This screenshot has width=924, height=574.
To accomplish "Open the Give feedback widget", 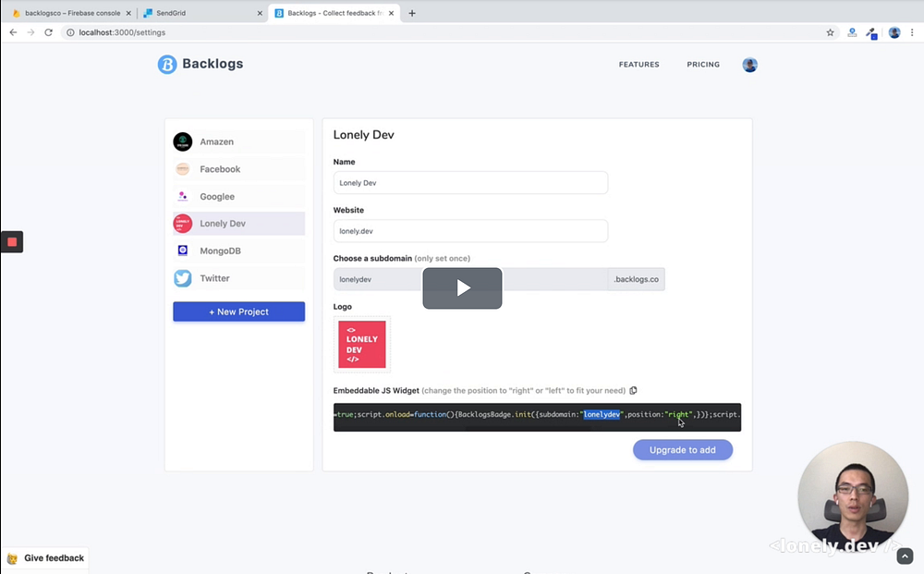I will (x=45, y=558).
